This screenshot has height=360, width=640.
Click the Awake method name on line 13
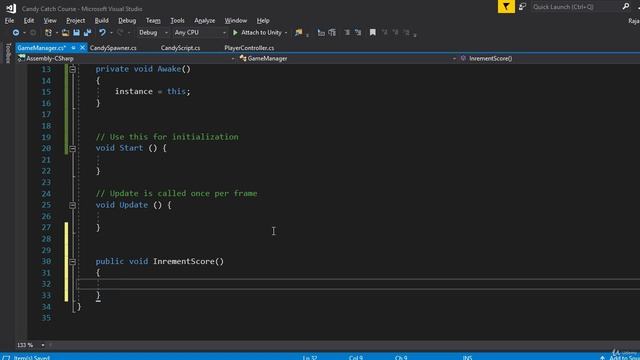click(169, 69)
